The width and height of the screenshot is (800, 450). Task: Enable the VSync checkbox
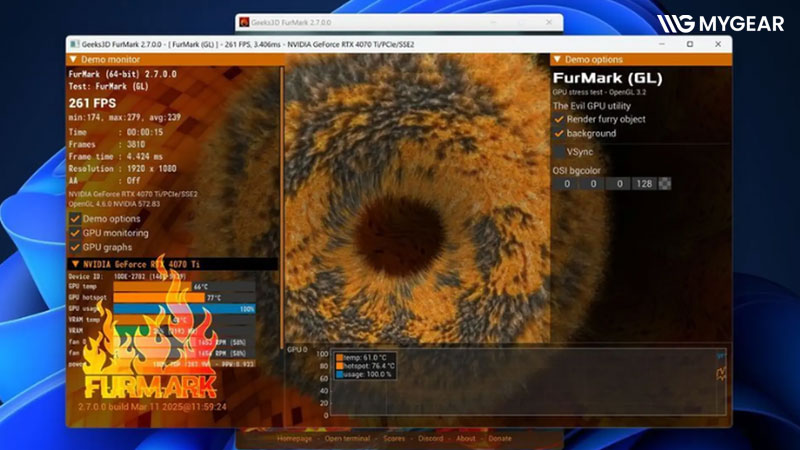(559, 152)
